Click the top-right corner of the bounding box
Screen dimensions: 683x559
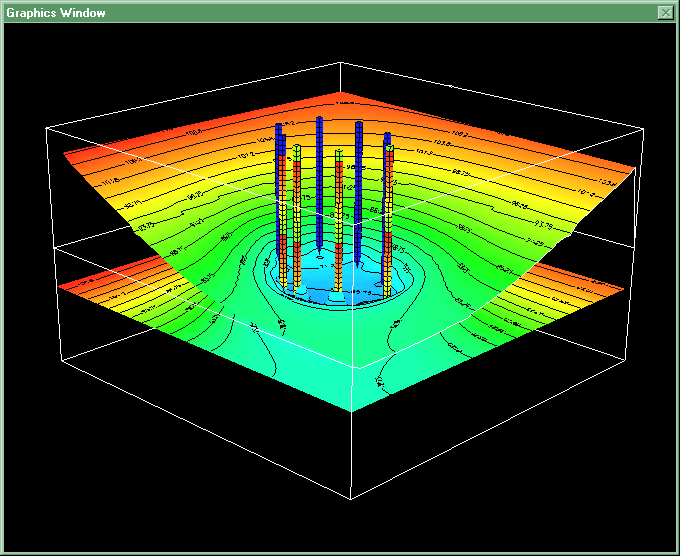(641, 129)
